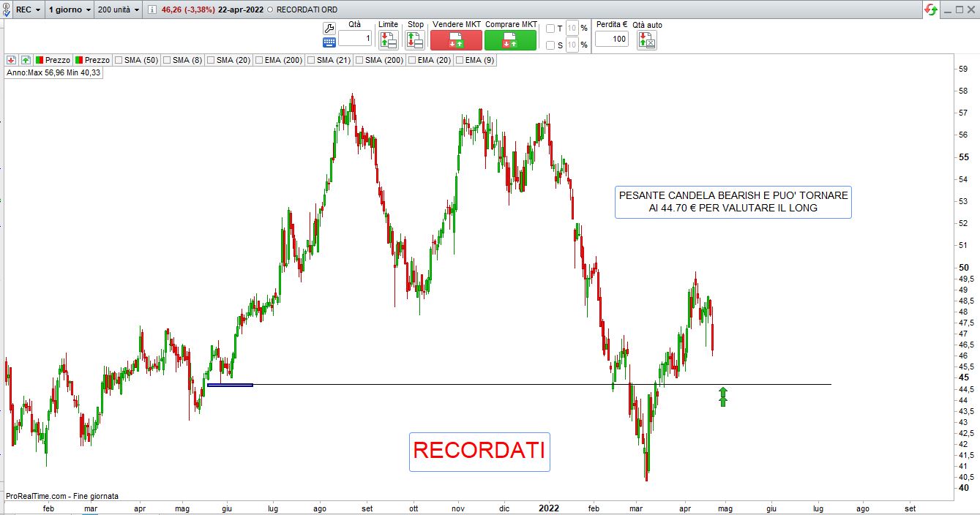Enable the SMA (50) checkbox
Image resolution: width=980 pixels, height=515 pixels.
(119, 61)
